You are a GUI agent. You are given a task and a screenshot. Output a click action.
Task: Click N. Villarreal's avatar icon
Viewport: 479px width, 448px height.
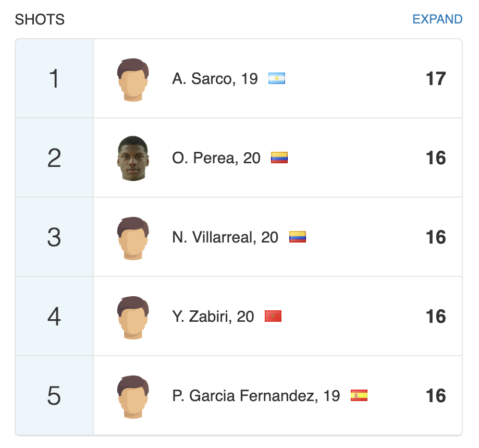point(133,238)
